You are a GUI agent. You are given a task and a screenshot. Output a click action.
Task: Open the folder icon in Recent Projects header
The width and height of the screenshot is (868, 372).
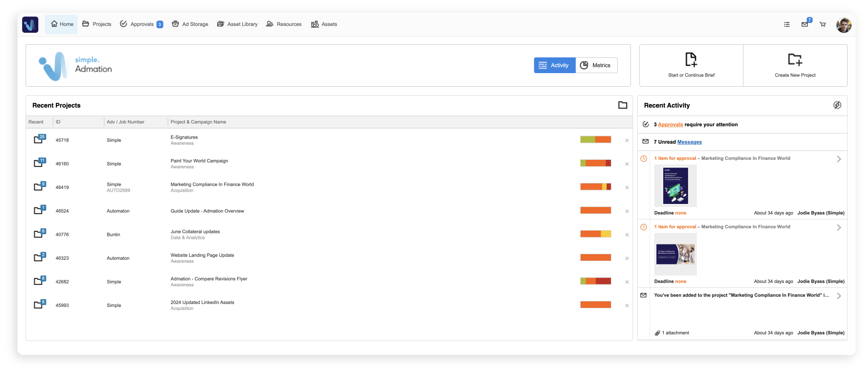click(x=622, y=105)
